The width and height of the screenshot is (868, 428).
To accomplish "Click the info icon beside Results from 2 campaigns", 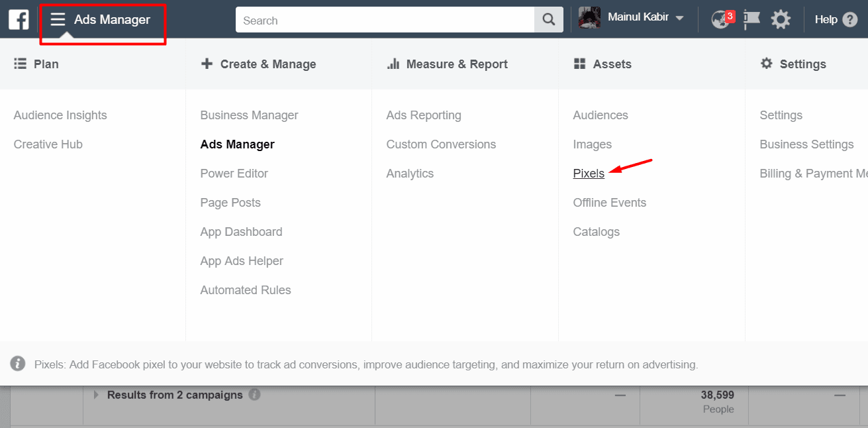I will point(254,394).
